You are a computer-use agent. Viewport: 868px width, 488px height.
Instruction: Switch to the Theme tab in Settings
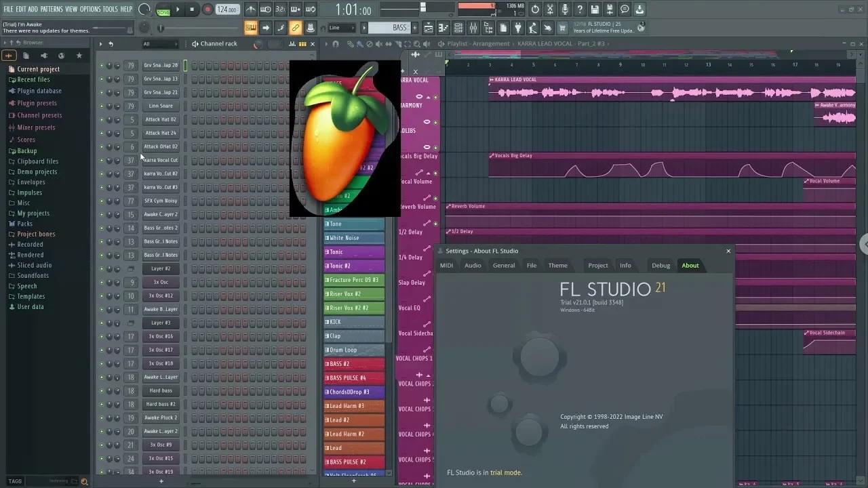click(557, 265)
